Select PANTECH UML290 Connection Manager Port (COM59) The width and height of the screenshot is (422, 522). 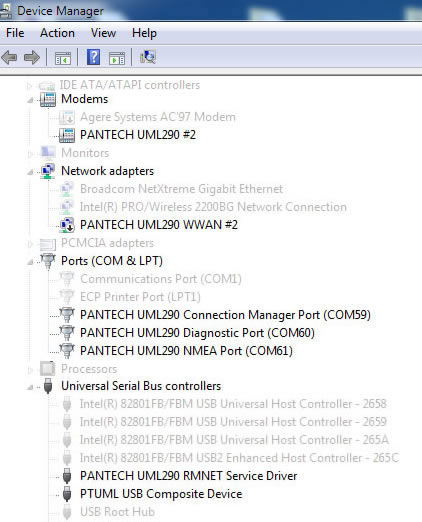coord(225,315)
